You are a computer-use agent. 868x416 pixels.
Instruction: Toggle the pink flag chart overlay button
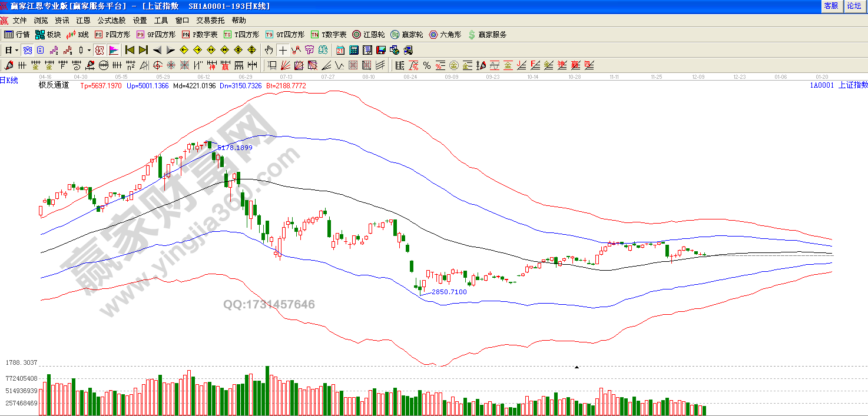click(114, 50)
